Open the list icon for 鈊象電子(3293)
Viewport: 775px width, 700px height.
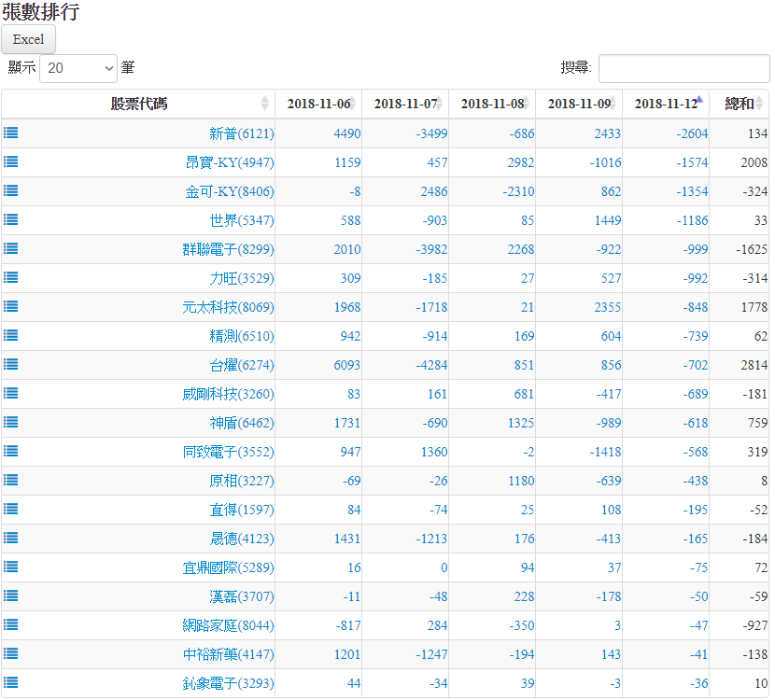11,683
